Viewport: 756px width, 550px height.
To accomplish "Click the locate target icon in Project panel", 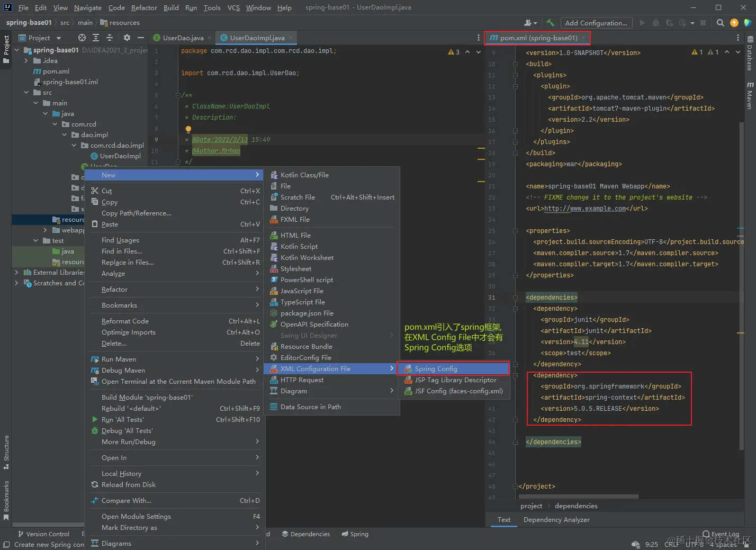I will pos(82,38).
